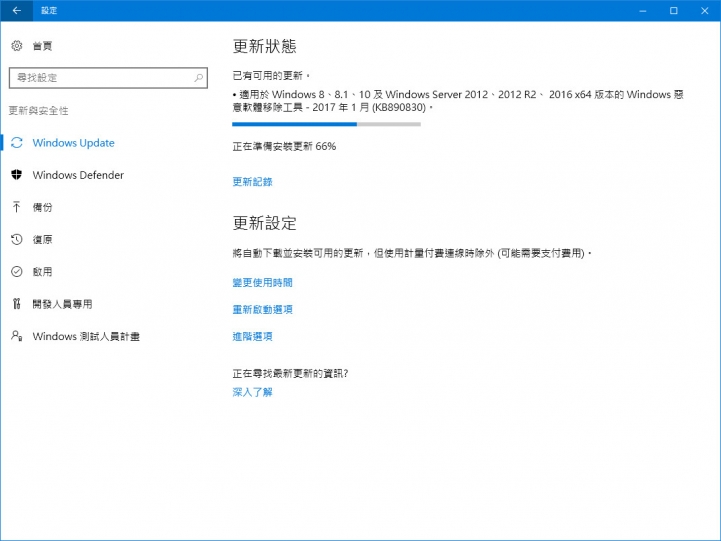Open Windows Defender section

pyautogui.click(x=78, y=175)
